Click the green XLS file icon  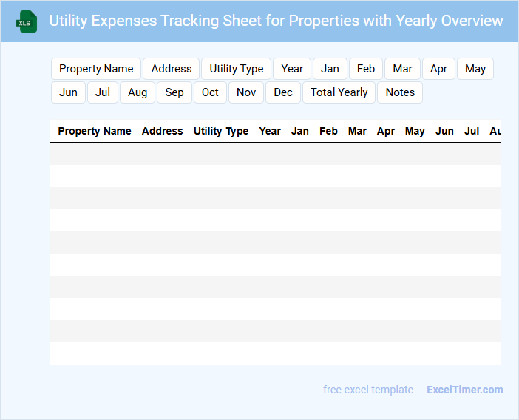coord(27,21)
